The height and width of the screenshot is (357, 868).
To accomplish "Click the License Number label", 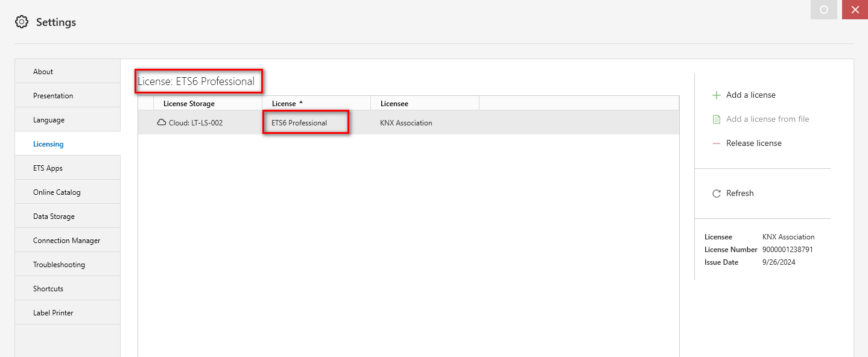I will (x=731, y=250).
